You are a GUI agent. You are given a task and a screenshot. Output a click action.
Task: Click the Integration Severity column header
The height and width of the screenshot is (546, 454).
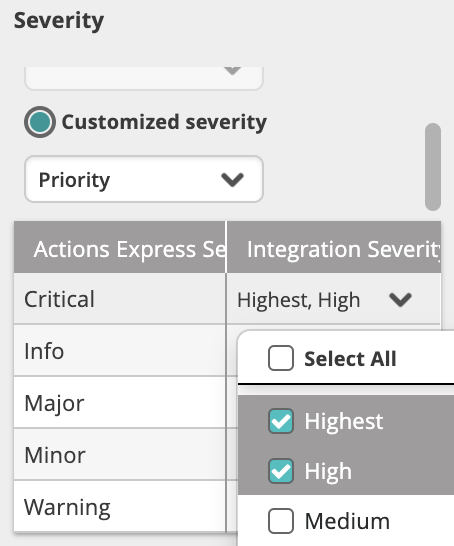click(334, 247)
